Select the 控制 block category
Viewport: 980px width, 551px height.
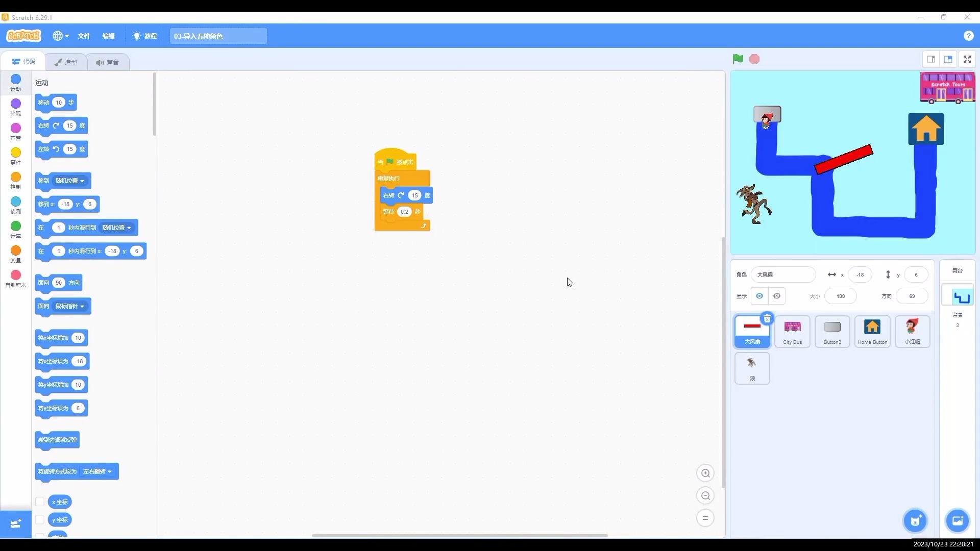[16, 180]
